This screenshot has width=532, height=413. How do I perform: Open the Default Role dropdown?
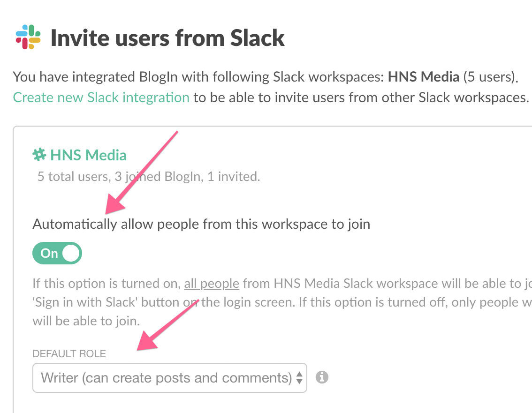169,377
